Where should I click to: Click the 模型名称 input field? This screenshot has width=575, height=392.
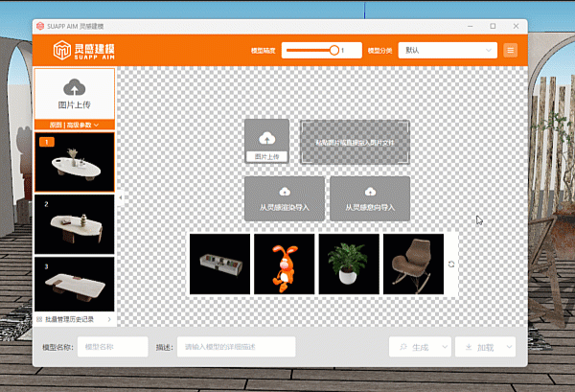(x=112, y=347)
